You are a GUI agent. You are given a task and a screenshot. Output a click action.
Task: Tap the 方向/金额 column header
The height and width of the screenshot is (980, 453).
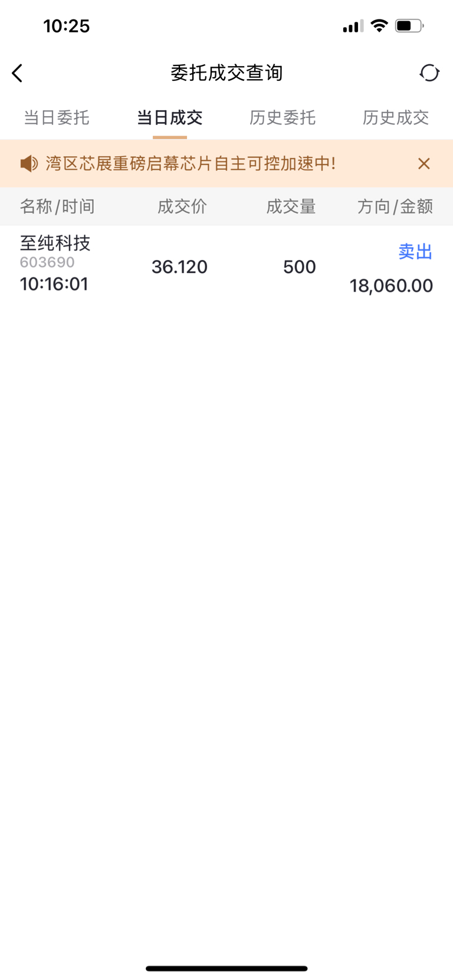pos(395,206)
